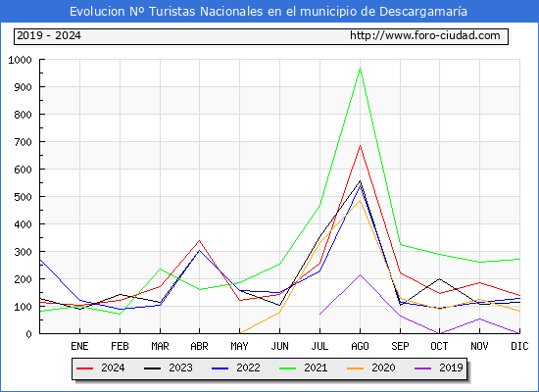Select the 2024 legend label
Viewport: 539px width, 392px height.
(113, 367)
